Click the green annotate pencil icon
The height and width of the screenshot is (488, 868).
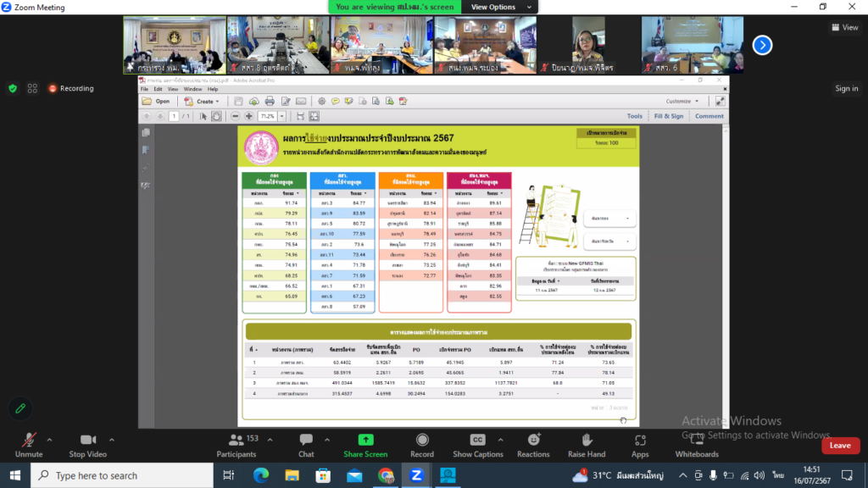coord(20,409)
